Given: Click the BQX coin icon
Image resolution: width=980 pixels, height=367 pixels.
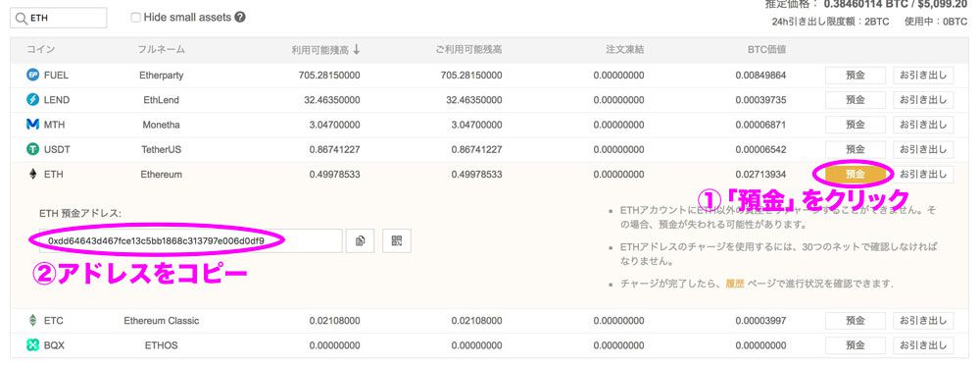Looking at the screenshot, I should click(33, 345).
